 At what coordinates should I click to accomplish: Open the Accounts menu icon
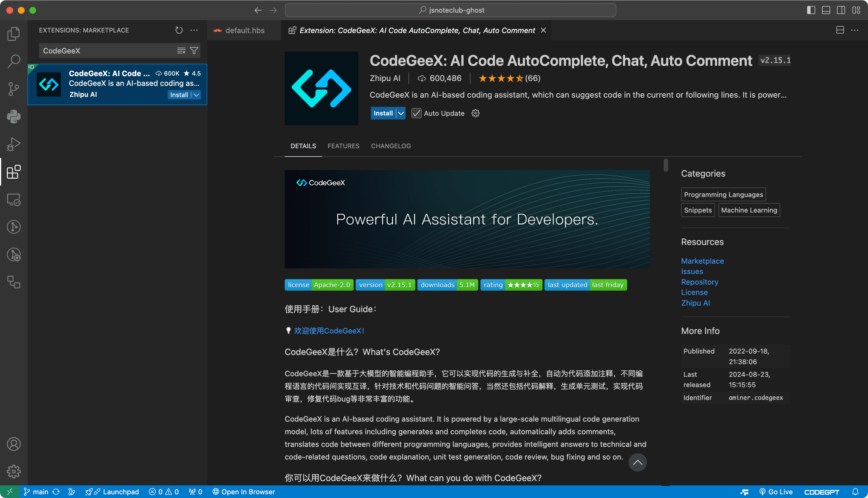(x=14, y=444)
